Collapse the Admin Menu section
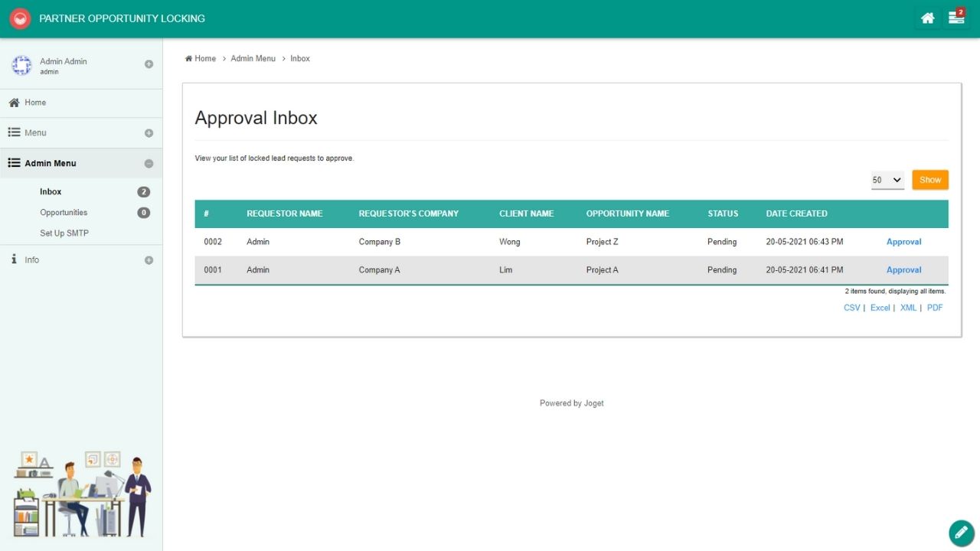Image resolution: width=980 pixels, height=551 pixels. pos(149,164)
